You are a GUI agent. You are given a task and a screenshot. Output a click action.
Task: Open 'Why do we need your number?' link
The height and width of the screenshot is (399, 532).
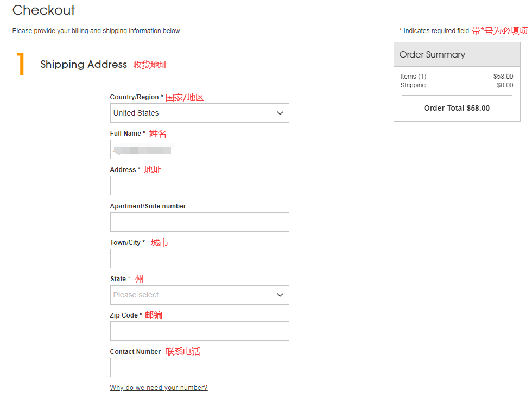[x=159, y=388]
